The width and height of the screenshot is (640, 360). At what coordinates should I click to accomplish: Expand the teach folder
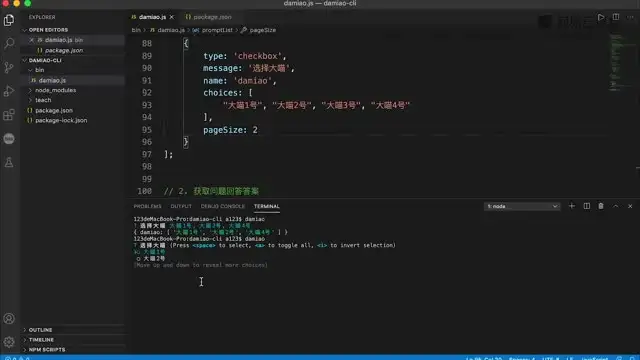point(43,100)
